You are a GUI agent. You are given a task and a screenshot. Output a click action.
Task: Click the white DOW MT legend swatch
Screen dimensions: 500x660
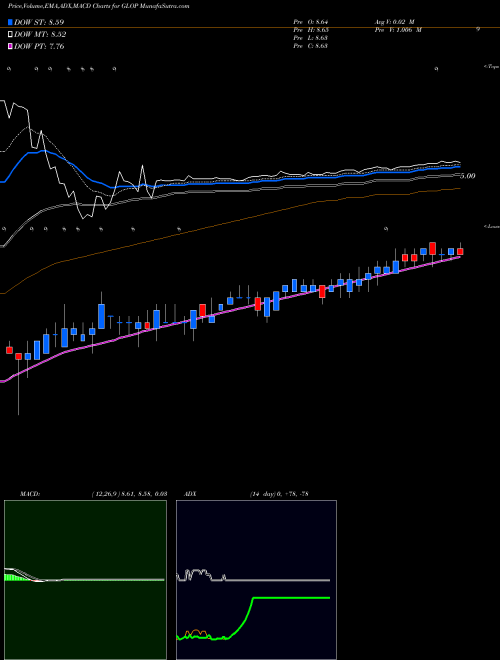click(10, 35)
